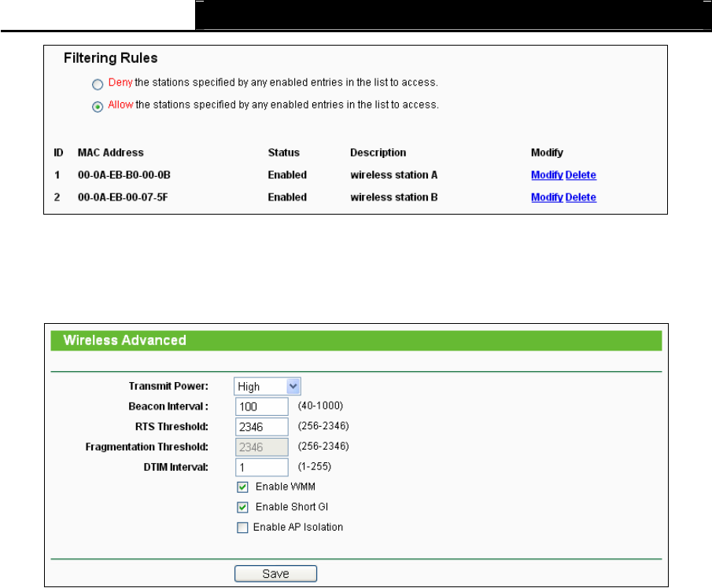Click the (40-1000) range hint
712x588 pixels.
pyautogui.click(x=320, y=406)
